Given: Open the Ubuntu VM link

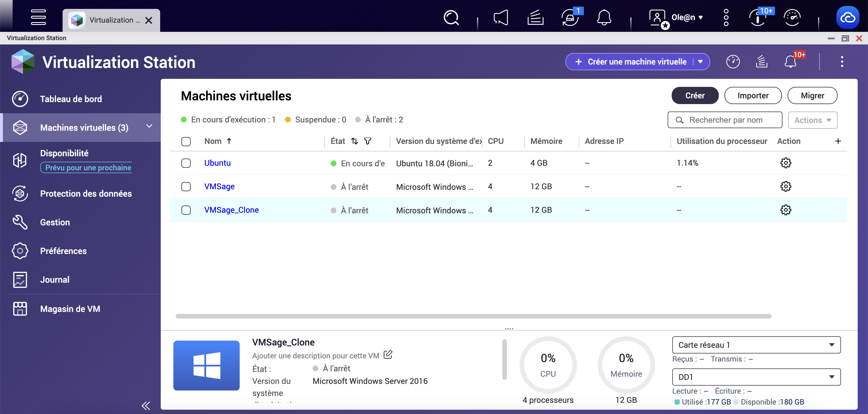Looking at the screenshot, I should [x=217, y=163].
